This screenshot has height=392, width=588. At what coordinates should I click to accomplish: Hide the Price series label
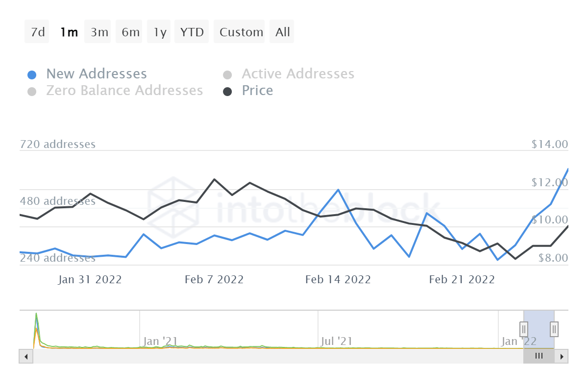click(257, 91)
